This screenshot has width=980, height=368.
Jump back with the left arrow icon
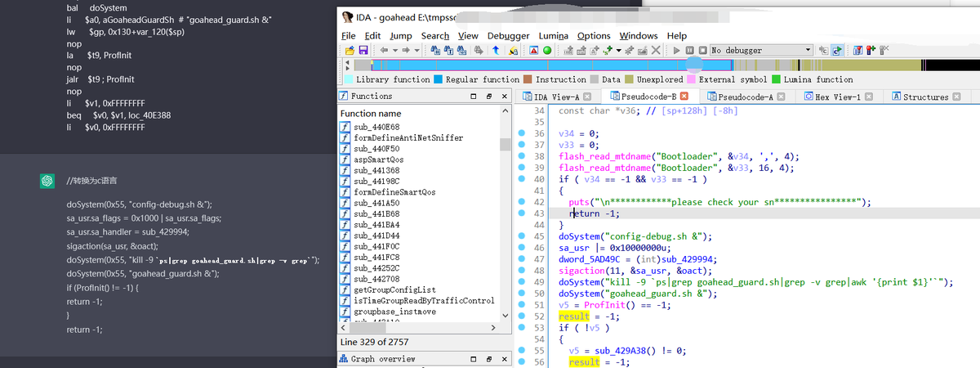pos(383,51)
